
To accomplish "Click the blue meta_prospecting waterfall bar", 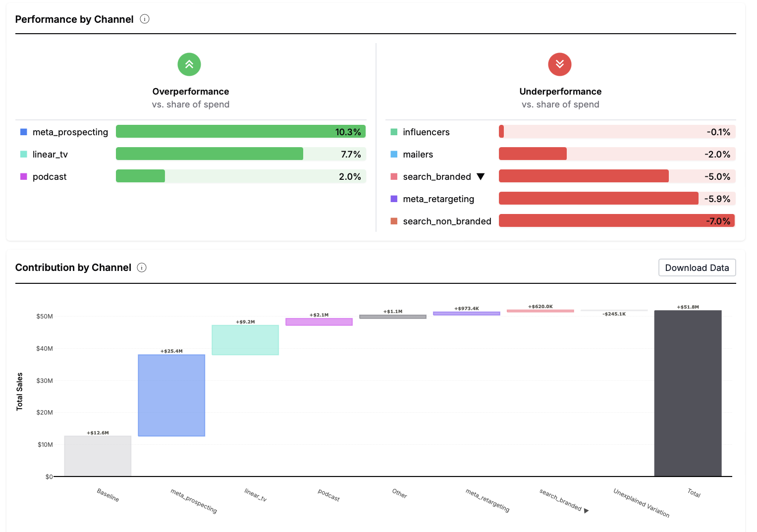I will pyautogui.click(x=171, y=395).
